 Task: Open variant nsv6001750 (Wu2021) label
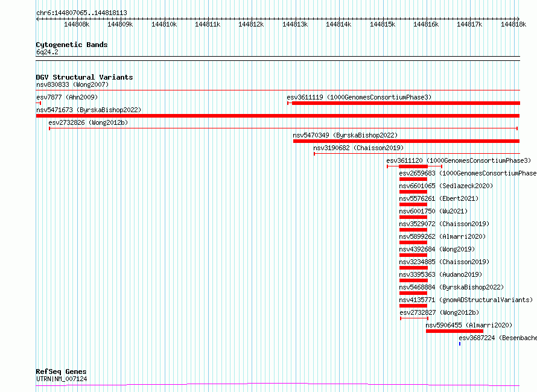pos(433,211)
